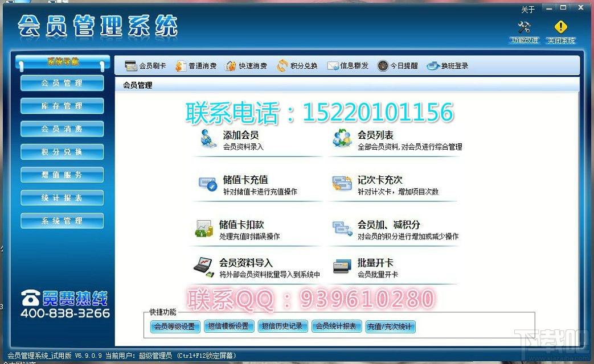Select 积分兑换 in the sidebar menu
This screenshot has height=364, width=594.
click(x=62, y=152)
